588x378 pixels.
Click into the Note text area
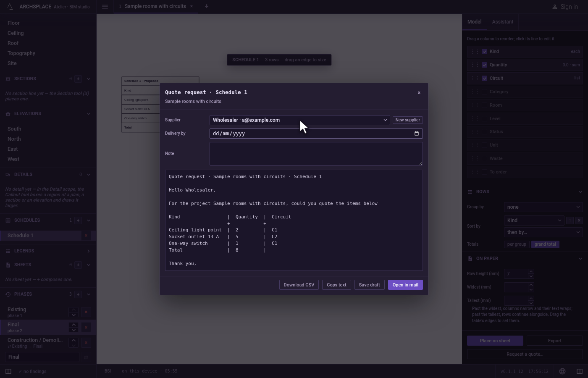pyautogui.click(x=316, y=154)
